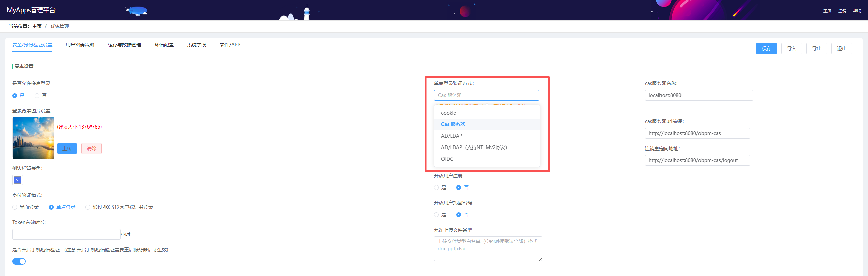Viewport: 868px width, 276px height.
Task: Click the MyApps管理平台 logo title
Action: 31,10
